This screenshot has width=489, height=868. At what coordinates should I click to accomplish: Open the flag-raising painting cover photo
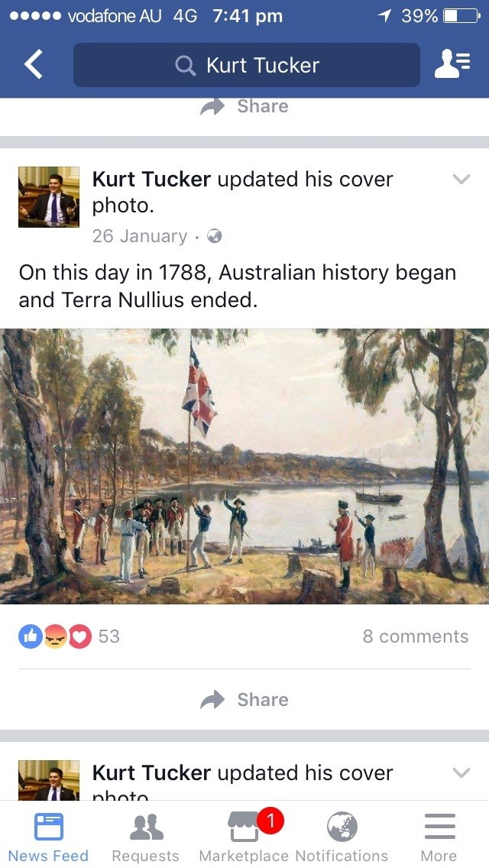pos(244,466)
